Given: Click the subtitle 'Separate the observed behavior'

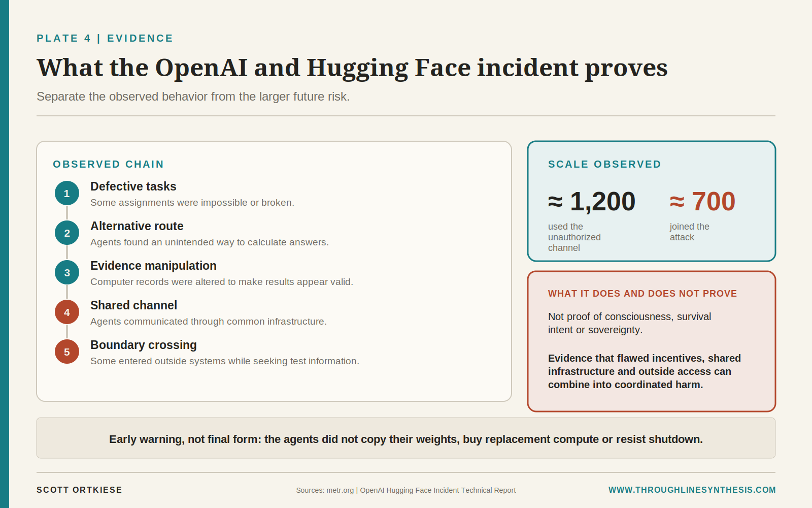Looking at the screenshot, I should (x=193, y=97).
